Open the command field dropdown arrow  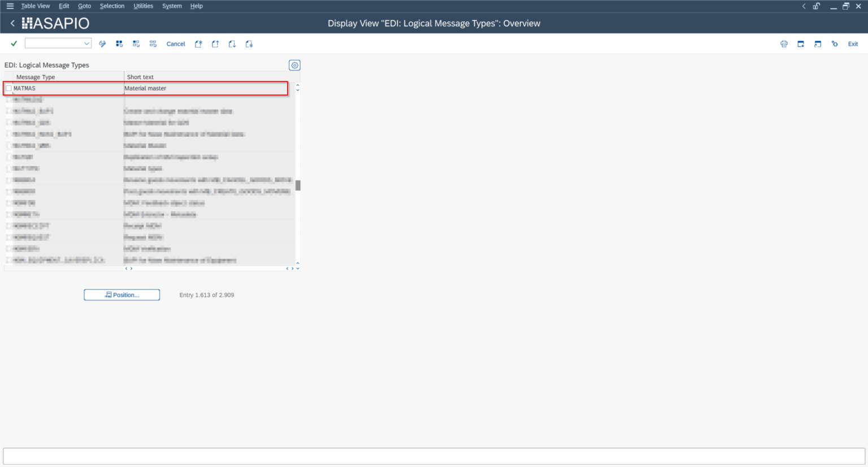click(86, 43)
